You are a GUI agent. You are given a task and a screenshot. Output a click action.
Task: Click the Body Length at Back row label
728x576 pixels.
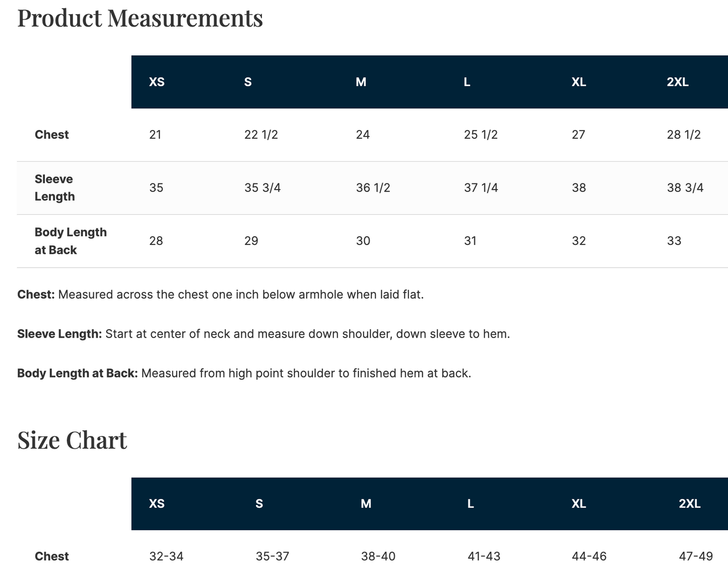coord(71,241)
